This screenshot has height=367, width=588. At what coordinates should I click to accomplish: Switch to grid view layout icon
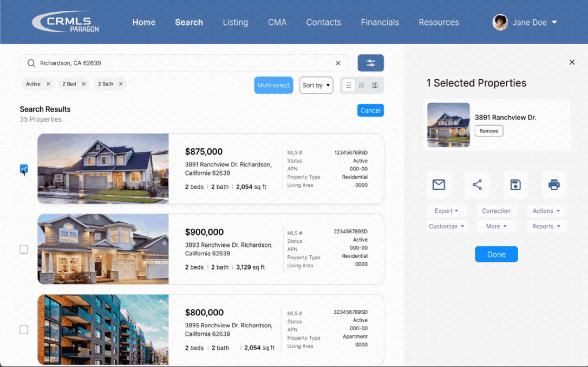pyautogui.click(x=362, y=85)
